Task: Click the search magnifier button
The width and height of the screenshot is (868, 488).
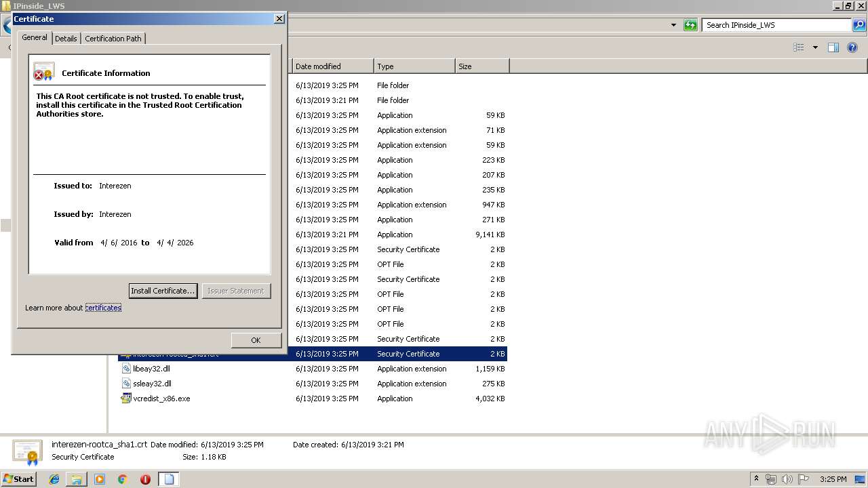Action: [859, 25]
